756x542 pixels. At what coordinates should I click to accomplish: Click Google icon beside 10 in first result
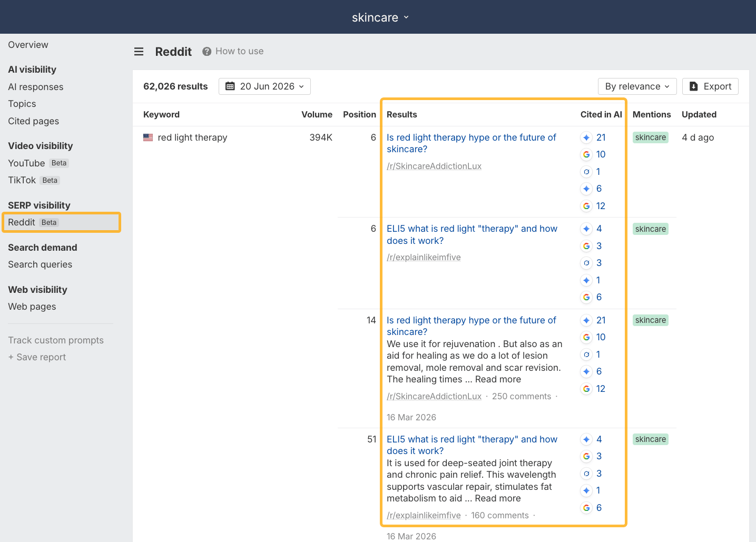coord(586,154)
